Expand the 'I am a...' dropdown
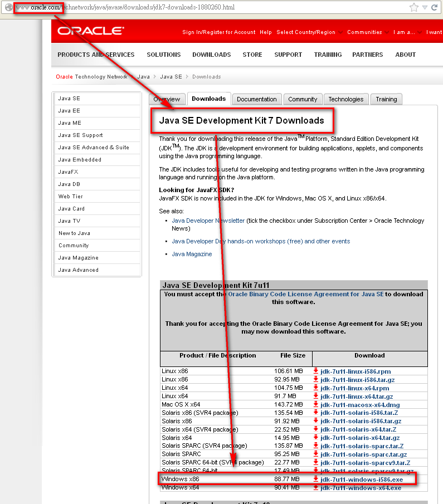 pyautogui.click(x=407, y=32)
